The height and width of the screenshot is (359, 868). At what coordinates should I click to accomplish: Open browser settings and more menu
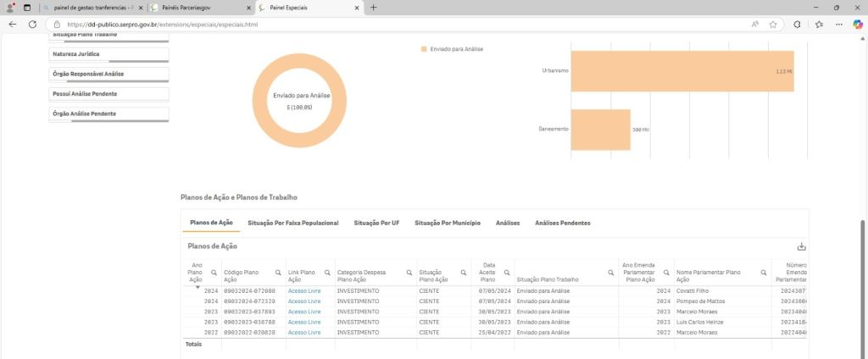pos(839,25)
